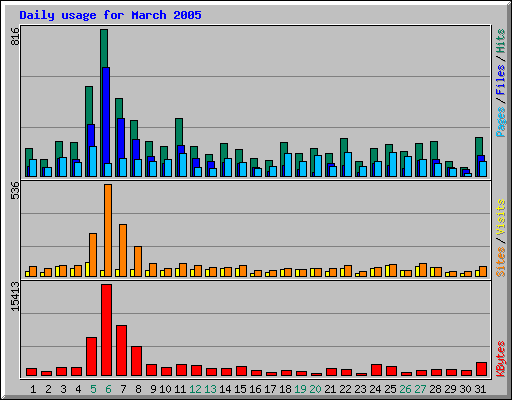This screenshot has width=512, height=400.
Task: Click the tallest green hits bar for day 6
Action: (104, 48)
